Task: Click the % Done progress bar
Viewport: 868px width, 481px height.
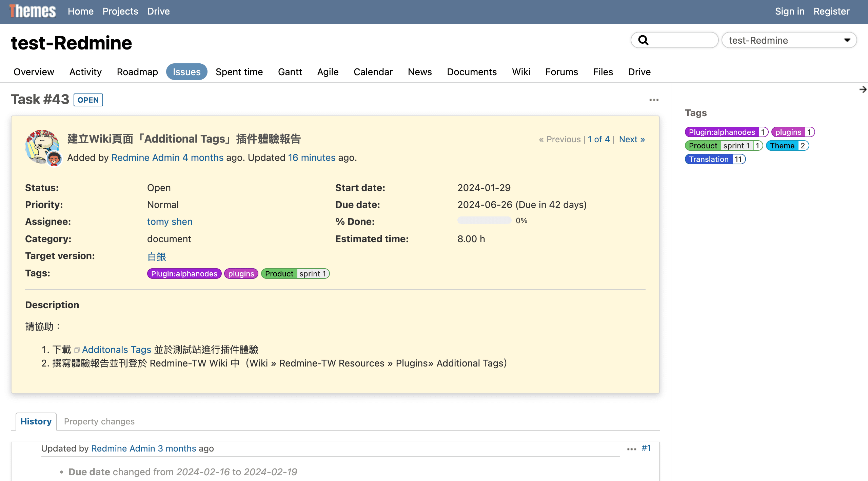Action: click(x=484, y=221)
